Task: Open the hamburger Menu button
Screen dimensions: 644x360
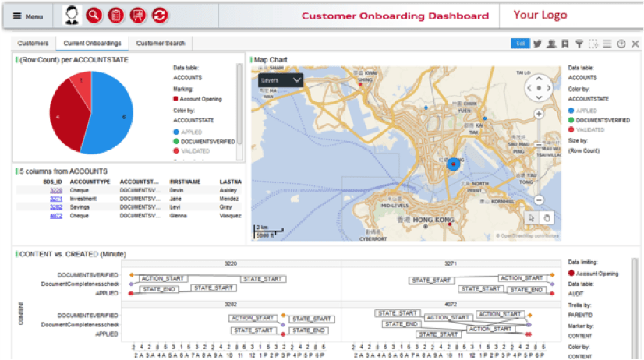Action: (x=28, y=16)
